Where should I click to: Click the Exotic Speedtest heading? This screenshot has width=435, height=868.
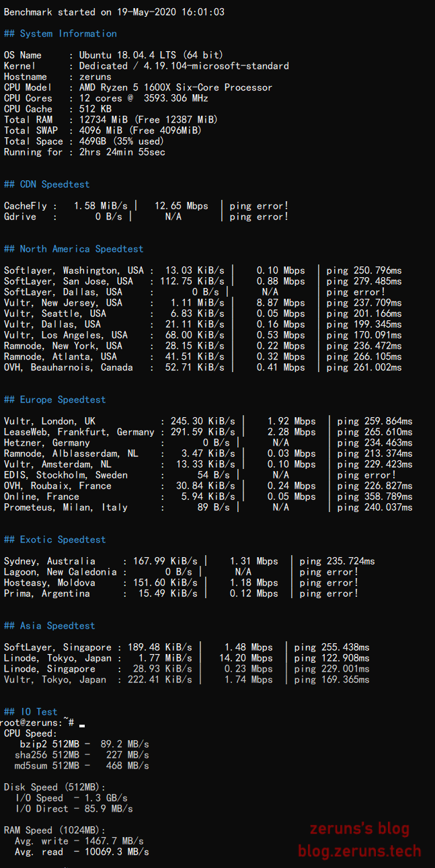[x=55, y=540]
